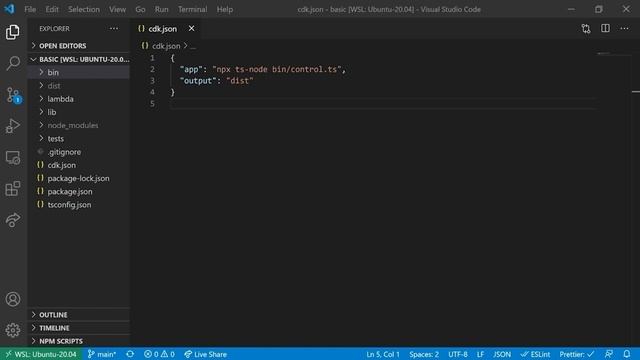Click Ln 5, Col 1 in status bar
This screenshot has height=360, width=640.
[383, 354]
